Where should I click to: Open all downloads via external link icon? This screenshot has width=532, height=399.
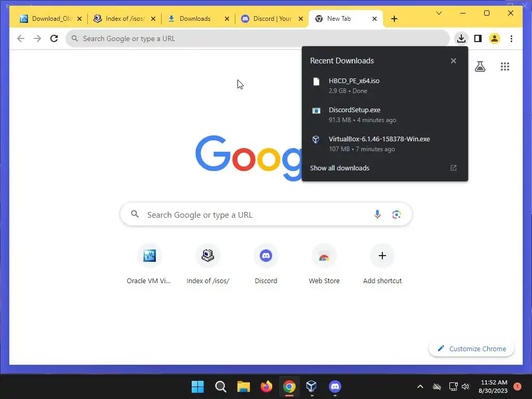[x=453, y=168]
